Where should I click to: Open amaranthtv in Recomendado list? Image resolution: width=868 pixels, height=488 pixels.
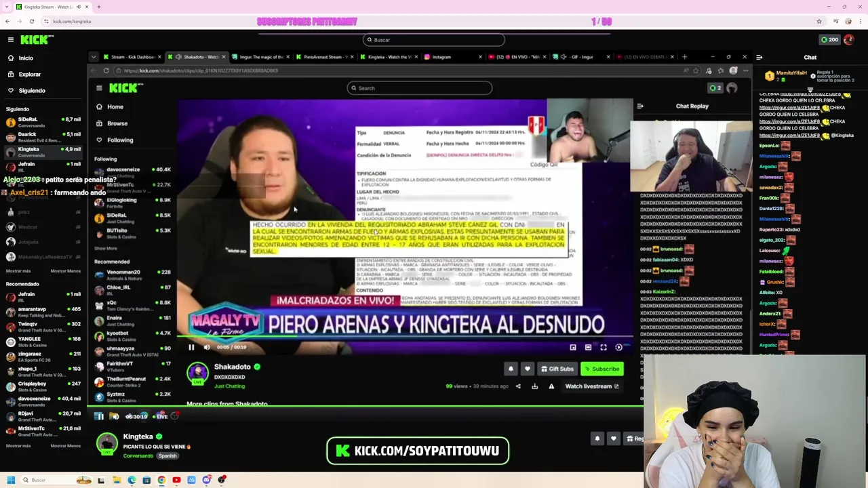[42, 312]
